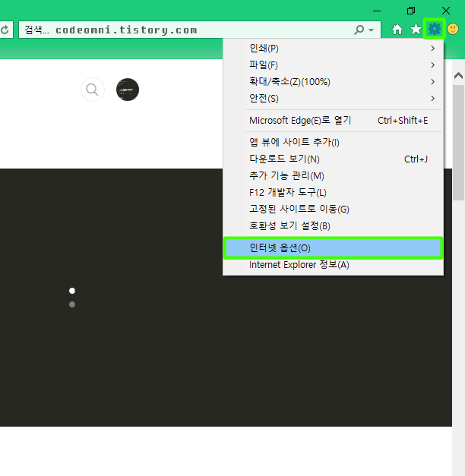Expand the 파일(F) submenu
Viewport: 465px width, 476px height.
[x=333, y=65]
